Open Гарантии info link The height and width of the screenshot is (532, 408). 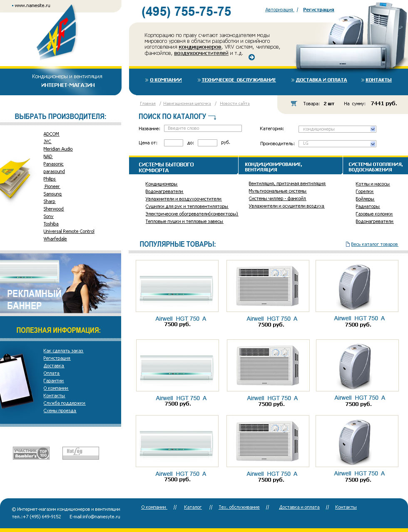coord(54,381)
